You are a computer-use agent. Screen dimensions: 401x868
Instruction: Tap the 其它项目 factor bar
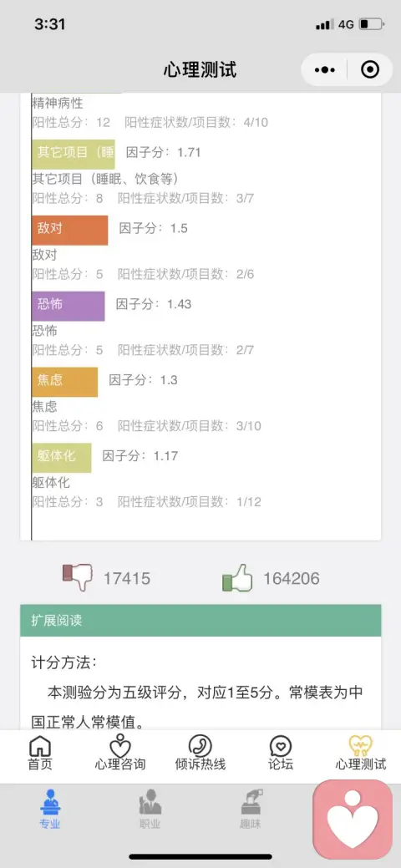(x=74, y=155)
